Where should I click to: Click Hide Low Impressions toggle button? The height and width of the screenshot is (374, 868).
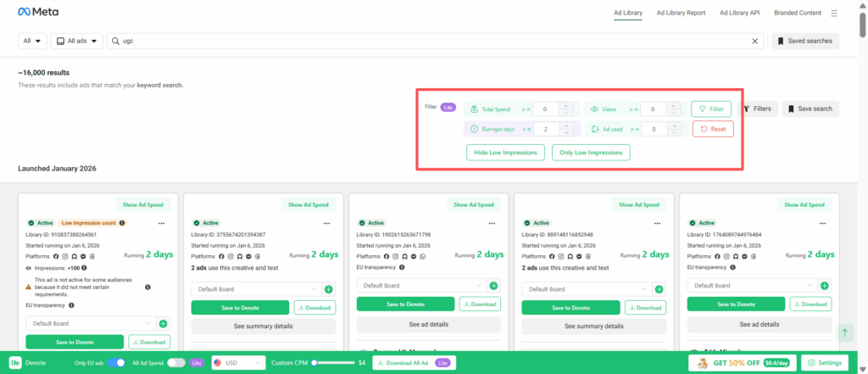click(x=505, y=153)
